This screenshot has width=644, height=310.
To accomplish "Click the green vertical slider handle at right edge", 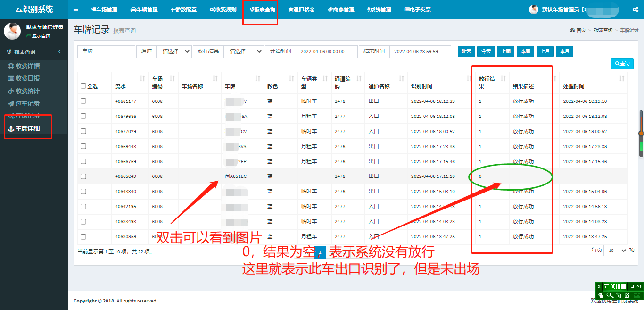I will 641,134.
